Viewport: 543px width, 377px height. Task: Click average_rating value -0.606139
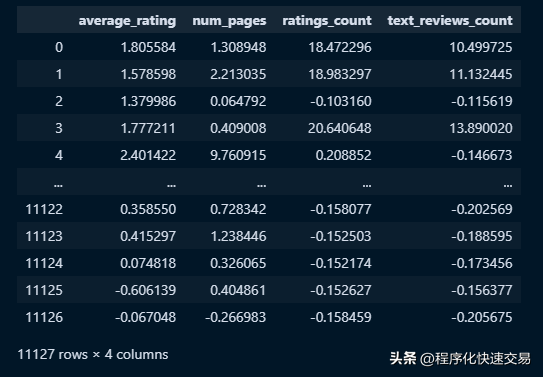tap(145, 290)
